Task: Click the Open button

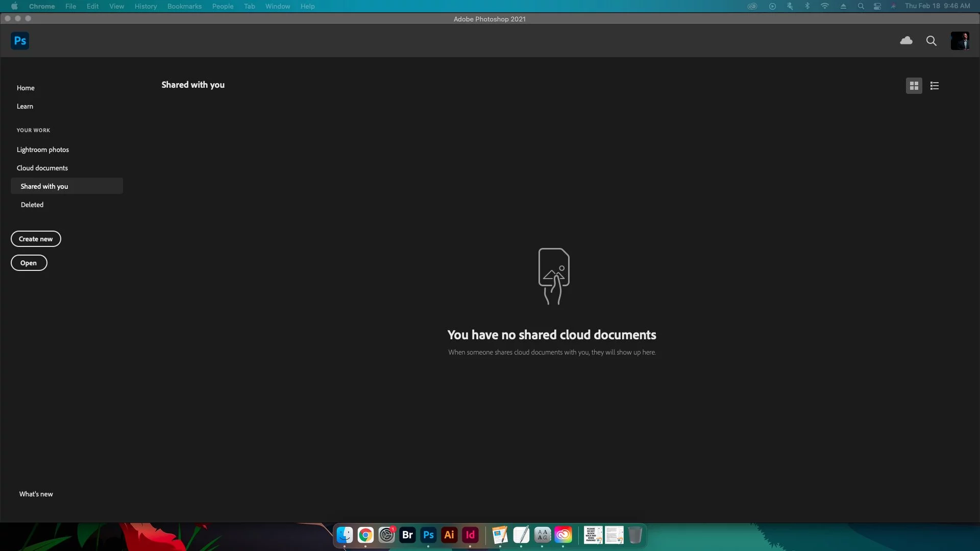Action: (x=29, y=263)
